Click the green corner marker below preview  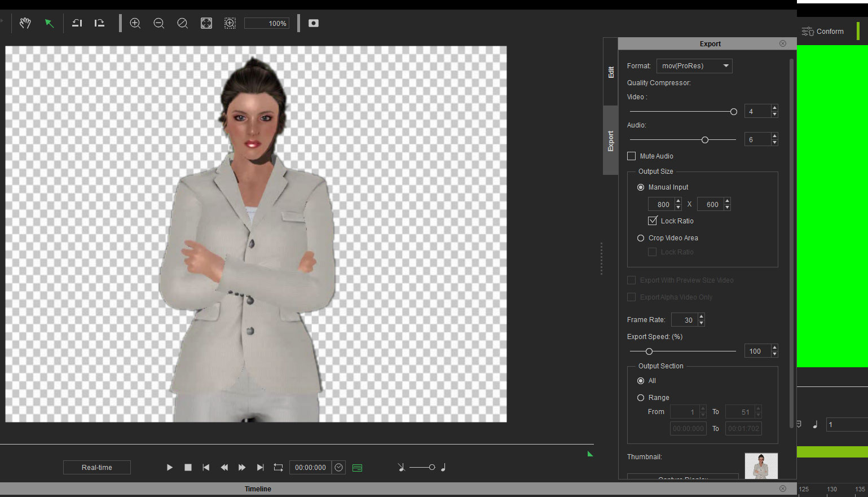click(590, 454)
